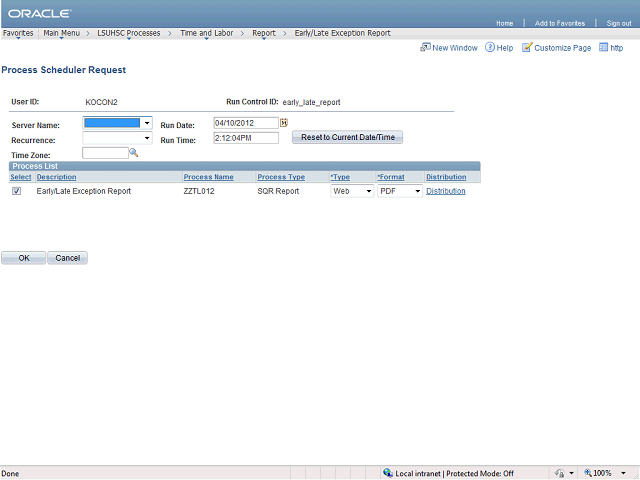Click the Customize Page pencil icon
Image resolution: width=640 pixels, height=480 pixels.
tap(527, 47)
